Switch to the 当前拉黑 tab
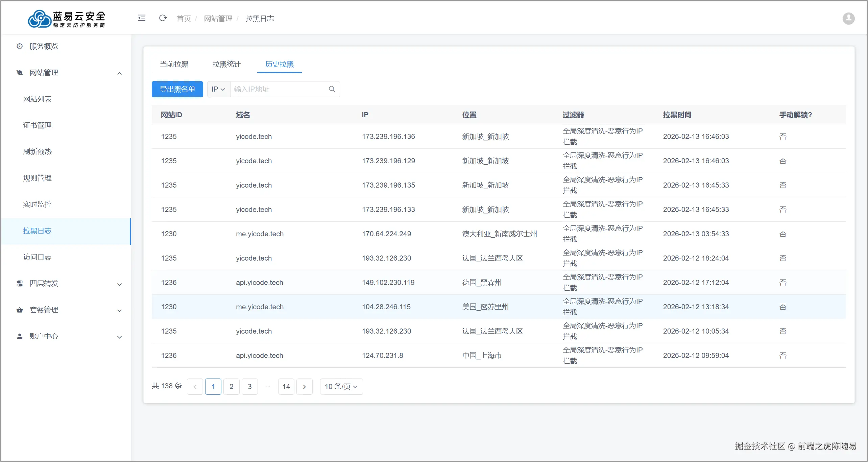868x462 pixels. 174,64
